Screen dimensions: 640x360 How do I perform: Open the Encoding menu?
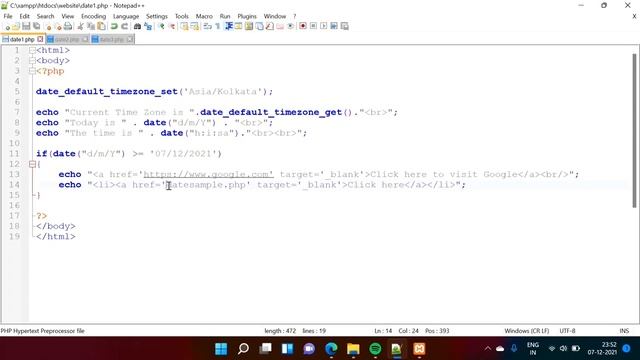(x=93, y=16)
